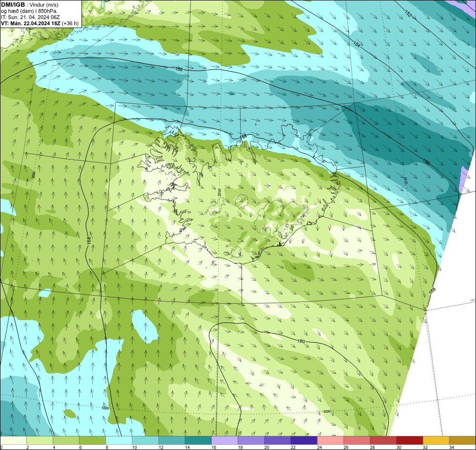This screenshot has height=450, width=476.
Task: Click the light green 2–4 m/s legend swatch
Action: click(40, 440)
